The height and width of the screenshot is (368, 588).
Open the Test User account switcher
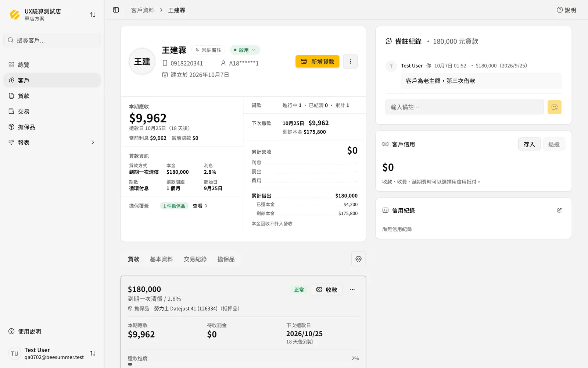coord(93,353)
